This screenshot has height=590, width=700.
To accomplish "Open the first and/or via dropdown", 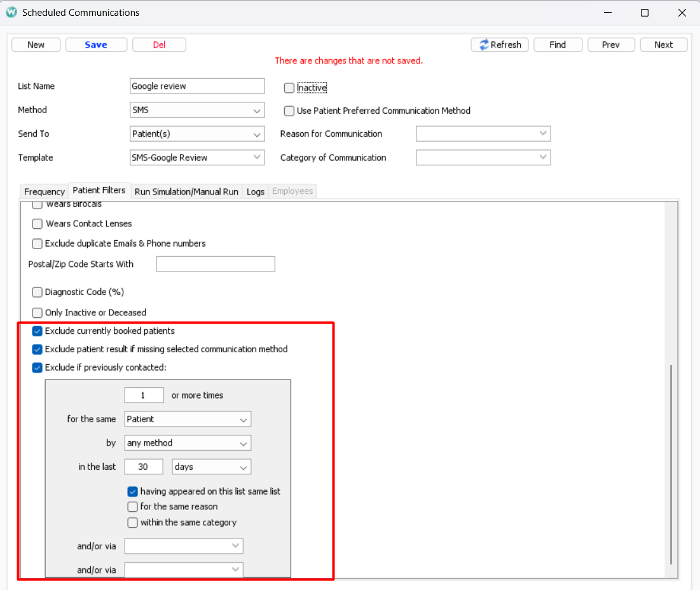I will coord(184,546).
